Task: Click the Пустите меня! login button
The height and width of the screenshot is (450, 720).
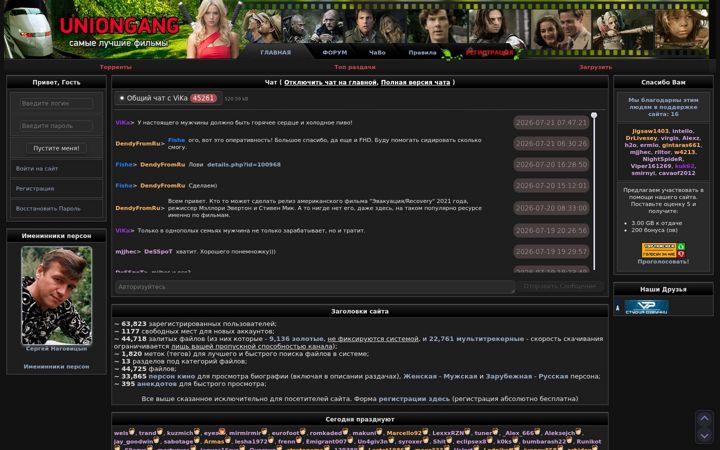Action: 56,148
